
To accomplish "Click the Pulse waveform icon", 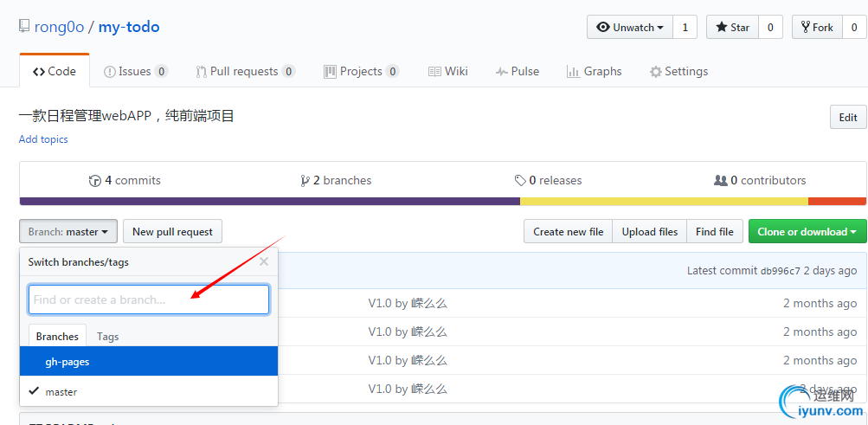I will pos(502,72).
